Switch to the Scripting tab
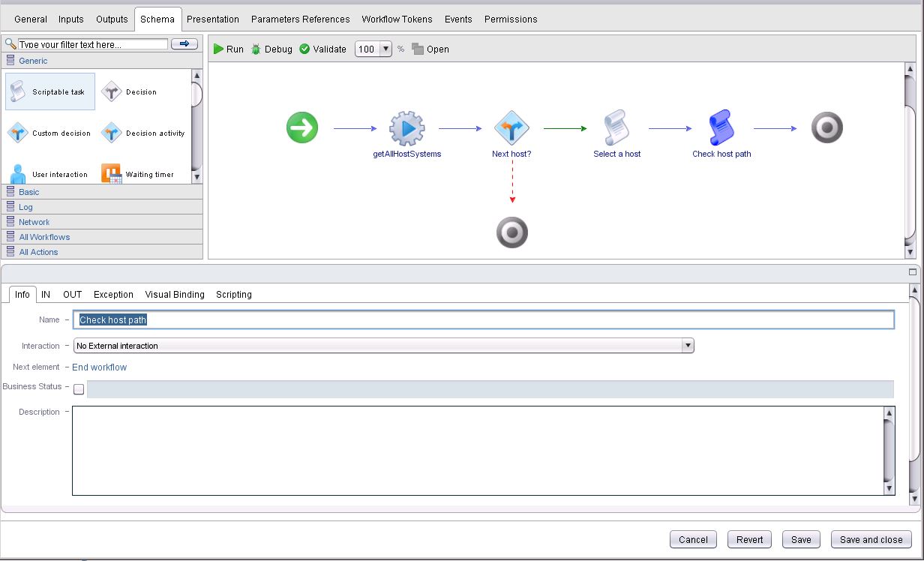The image size is (924, 561). coord(233,295)
